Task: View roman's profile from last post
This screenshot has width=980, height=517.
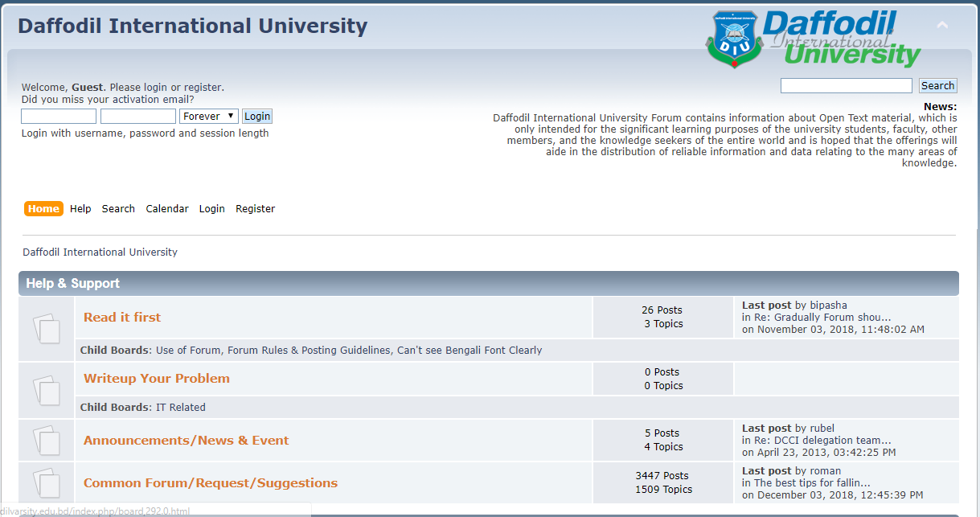Action: coord(825,471)
